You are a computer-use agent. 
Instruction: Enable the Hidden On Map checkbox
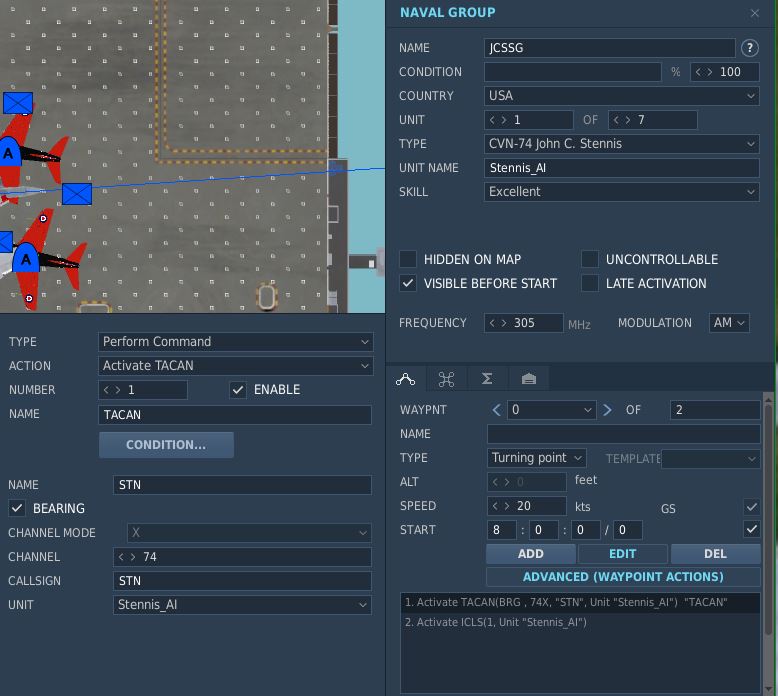pyautogui.click(x=408, y=259)
